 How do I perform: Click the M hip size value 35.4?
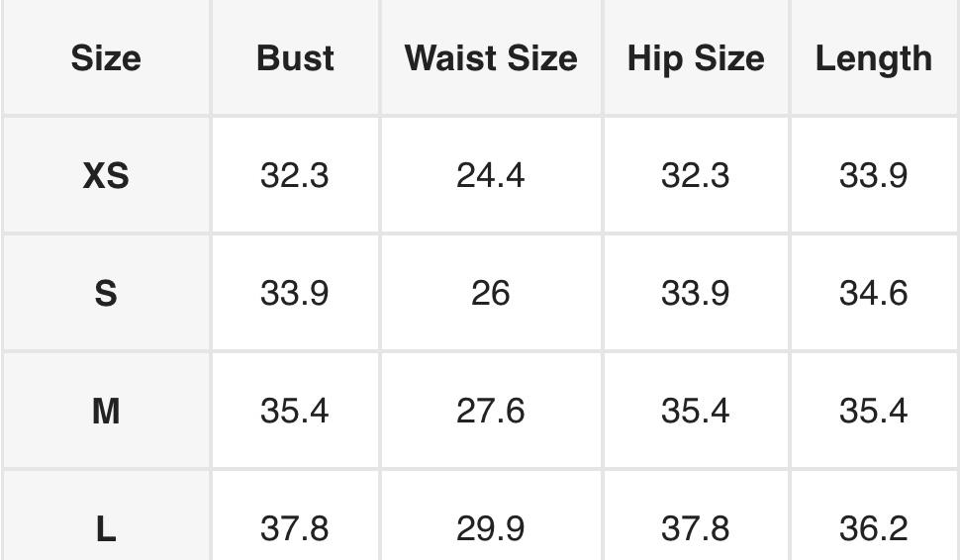tap(695, 411)
